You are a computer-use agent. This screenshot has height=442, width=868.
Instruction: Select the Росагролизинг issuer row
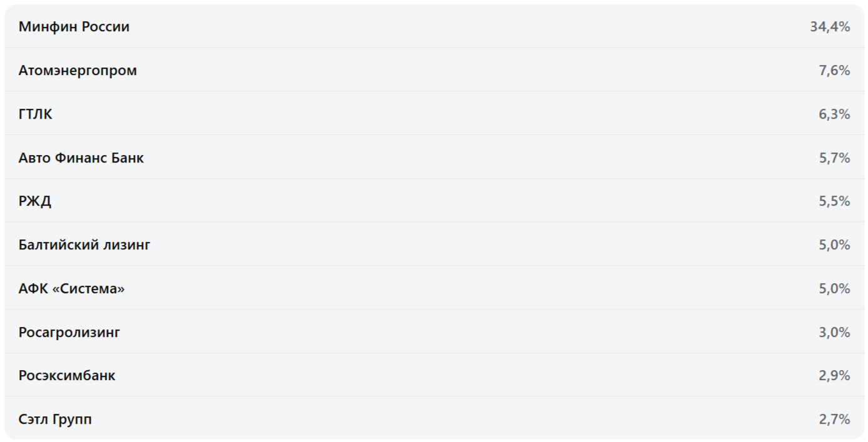[434, 331]
